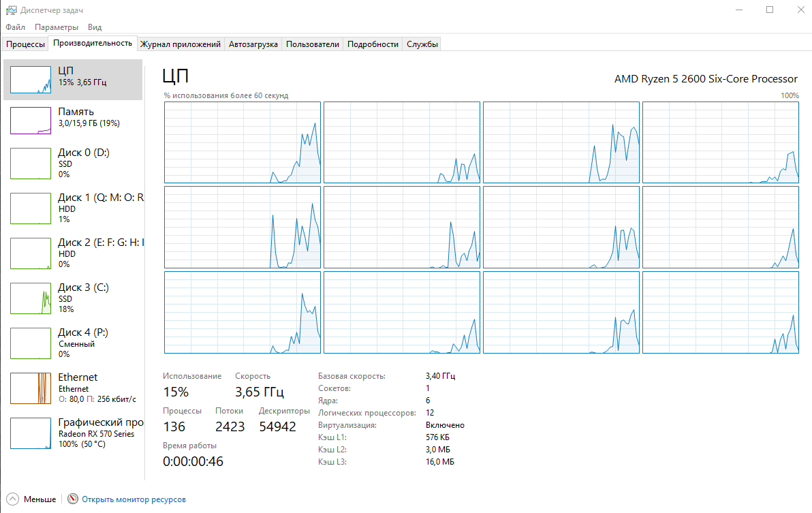Select the ЦП mini graph thumbnail
Viewport: 812px width, 513px height.
31,80
